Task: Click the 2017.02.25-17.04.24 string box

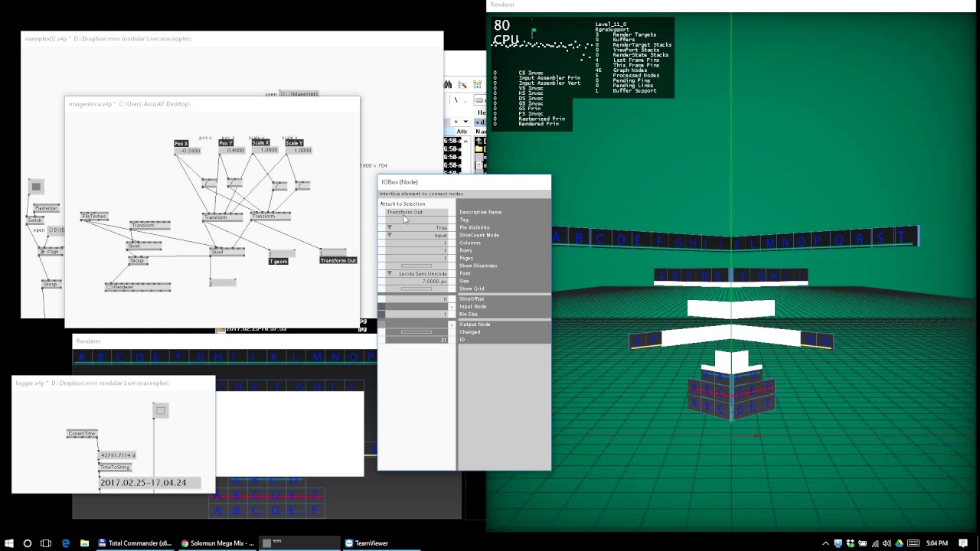Action: point(149,483)
